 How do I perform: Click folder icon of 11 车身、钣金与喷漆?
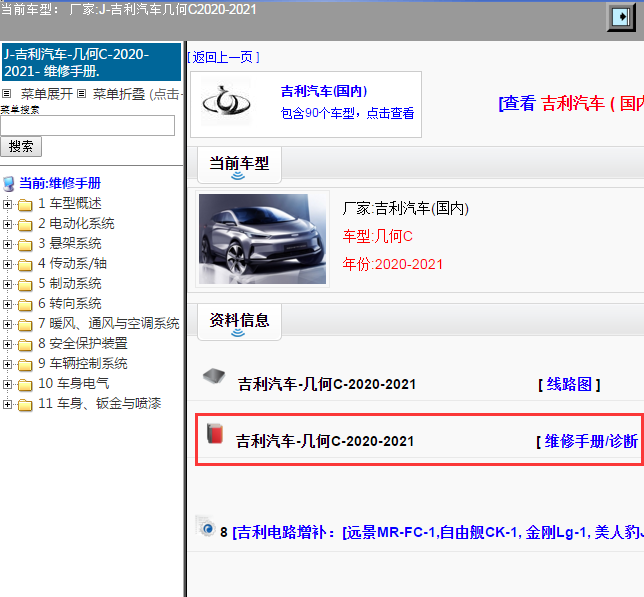click(x=25, y=405)
